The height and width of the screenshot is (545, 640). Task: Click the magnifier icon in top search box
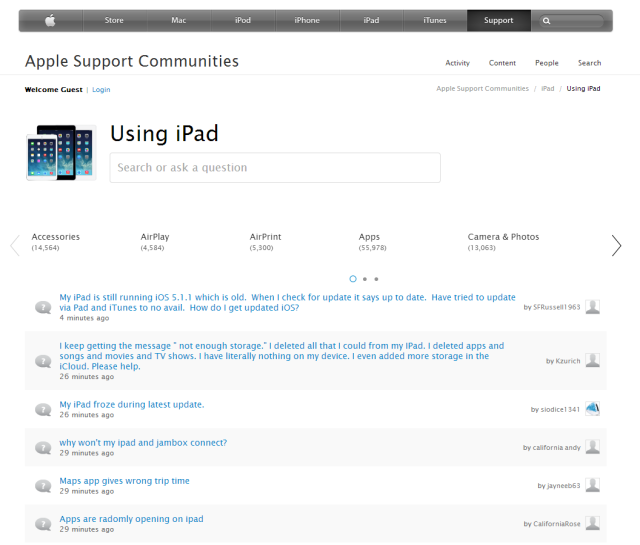pos(547,21)
